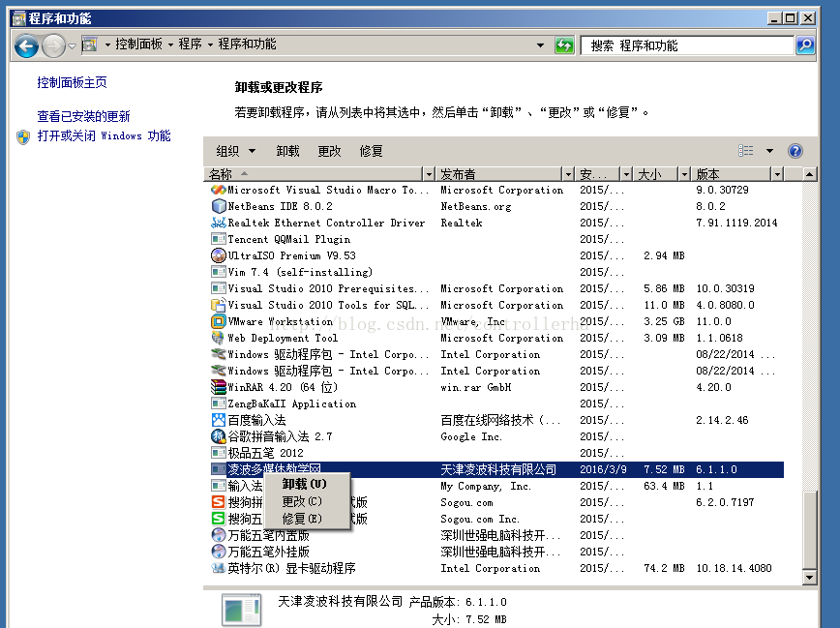
Task: Open the recent pages dropdown arrow
Action: 72,46
